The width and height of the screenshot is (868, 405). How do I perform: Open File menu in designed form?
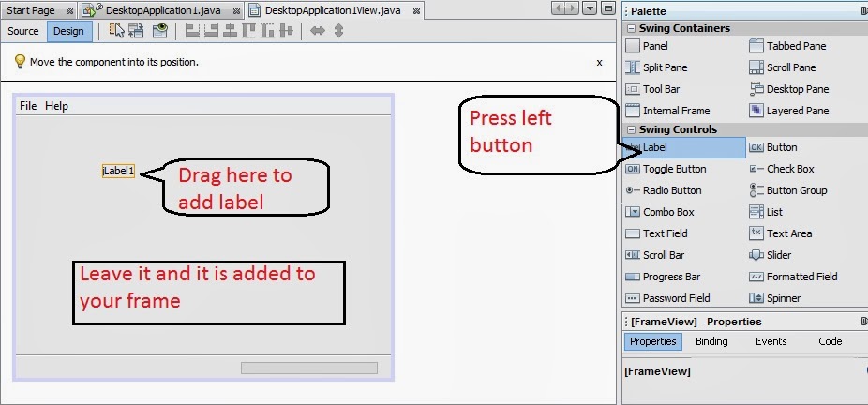(28, 106)
